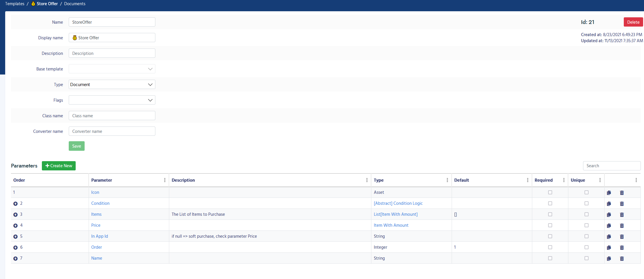Move the Items parameter up

coord(16,215)
